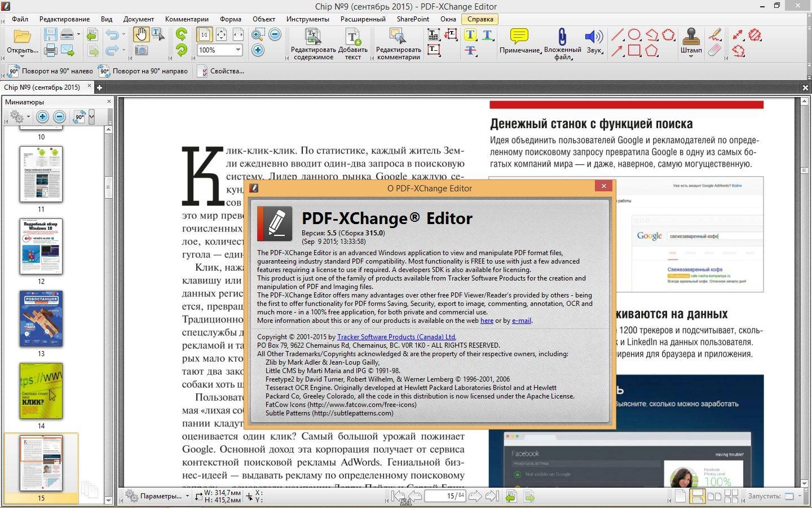Screen dimensions: 812x508
Task: Open the Комментарии menu
Action: pyautogui.click(x=187, y=19)
